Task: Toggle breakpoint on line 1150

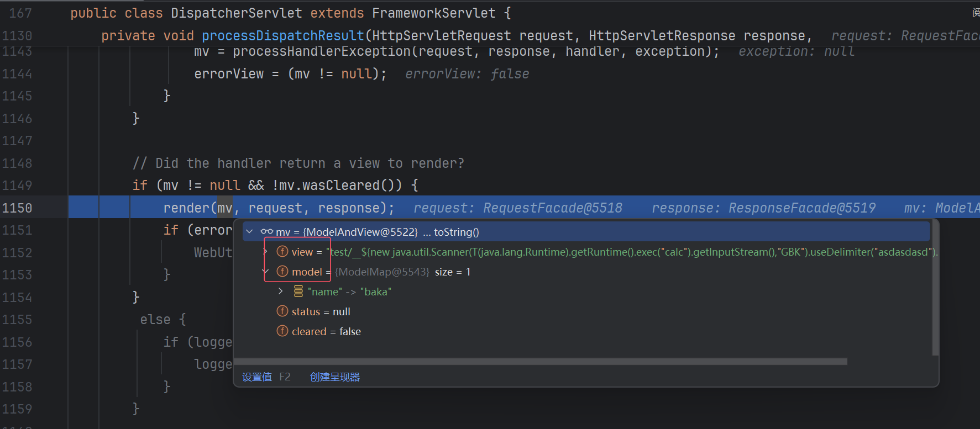Action: tap(17, 208)
